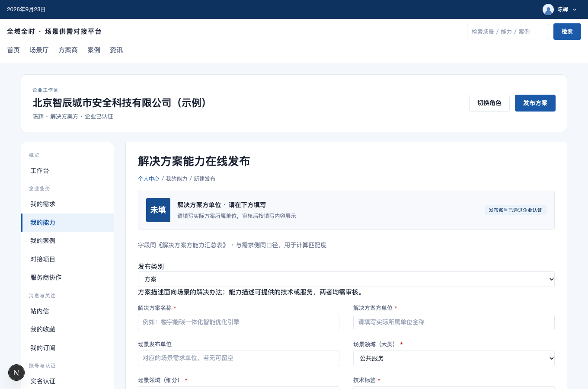
Task: Click the 检索 search button
Action: (x=567, y=32)
